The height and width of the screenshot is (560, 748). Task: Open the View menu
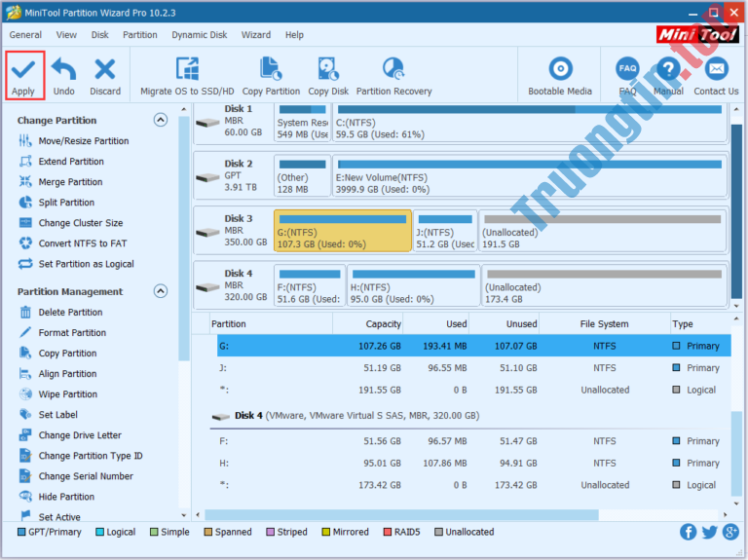click(x=66, y=35)
